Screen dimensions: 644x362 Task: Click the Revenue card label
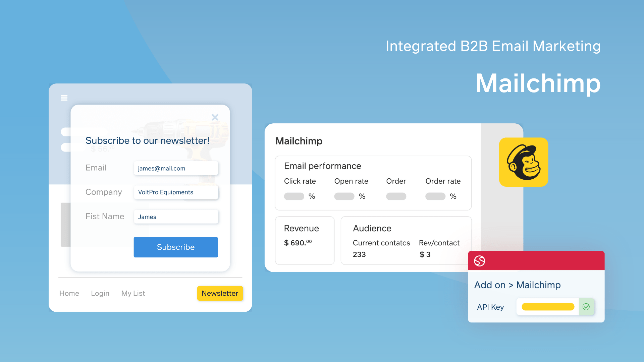click(x=302, y=228)
